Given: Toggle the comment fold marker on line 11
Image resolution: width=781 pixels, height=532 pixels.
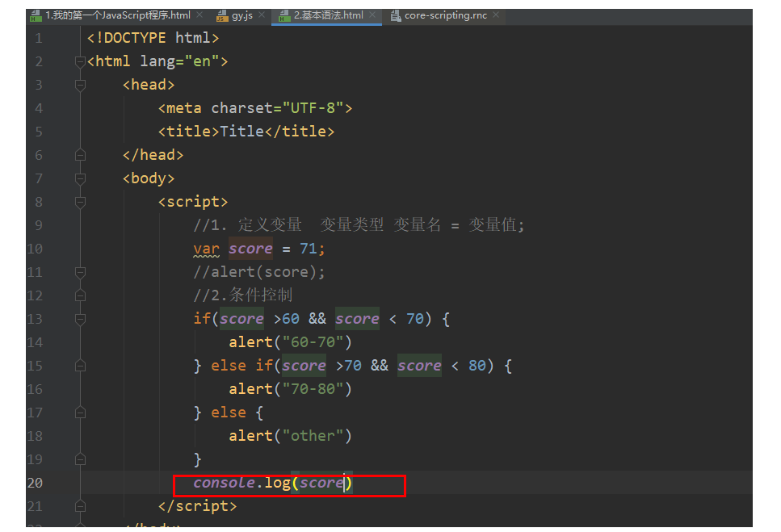Looking at the screenshot, I should pyautogui.click(x=80, y=272).
